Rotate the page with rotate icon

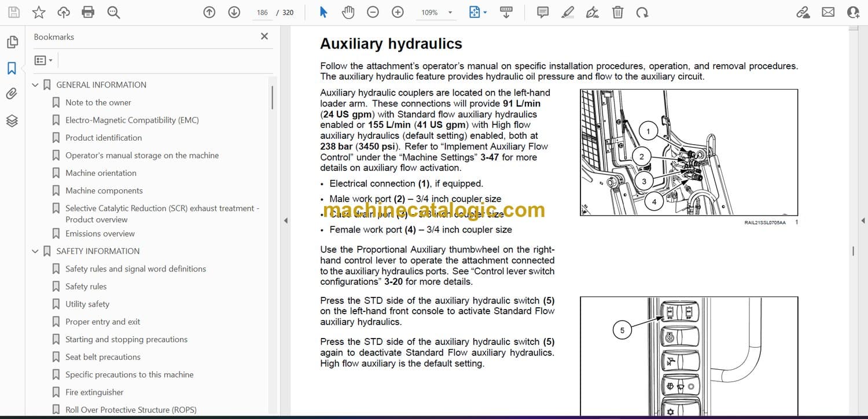(x=642, y=12)
